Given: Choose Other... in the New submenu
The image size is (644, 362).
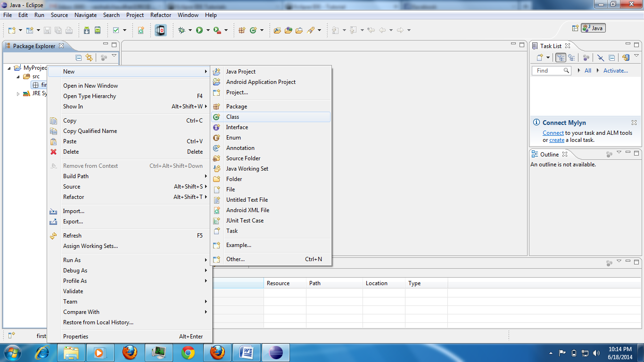Looking at the screenshot, I should tap(271, 259).
